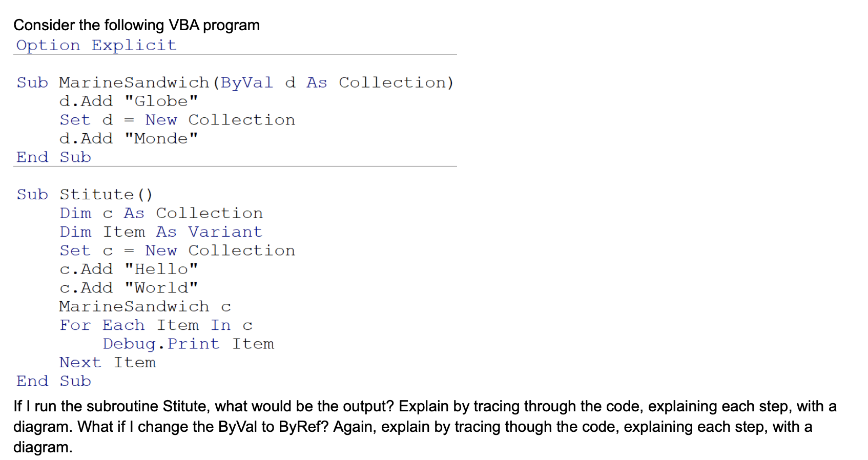
Task: Click the c.Add "World" statement
Action: click(129, 288)
